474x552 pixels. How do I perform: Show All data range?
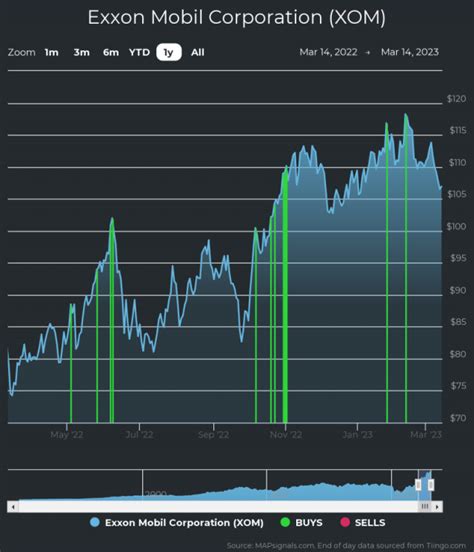coord(198,52)
